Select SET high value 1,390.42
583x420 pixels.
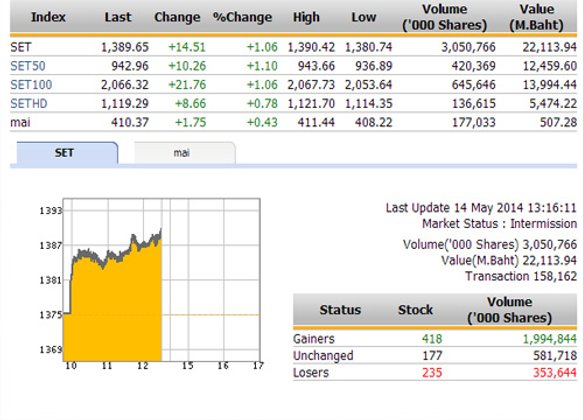(311, 47)
